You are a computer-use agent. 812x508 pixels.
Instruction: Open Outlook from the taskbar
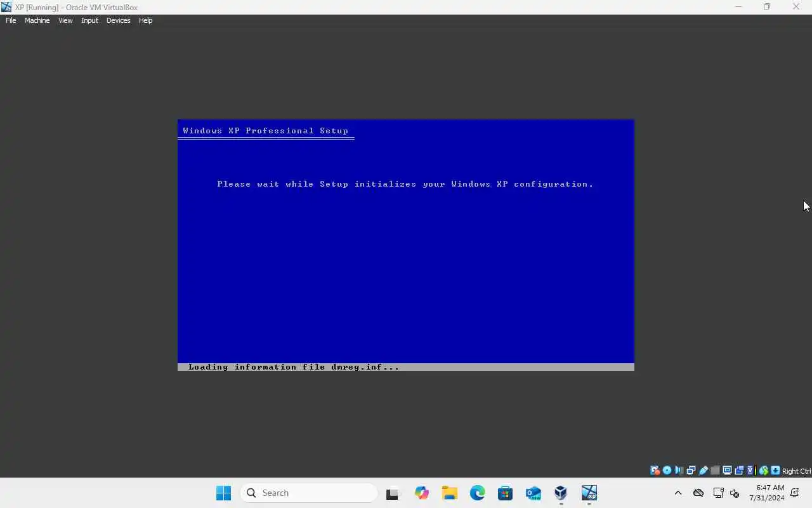(x=533, y=493)
